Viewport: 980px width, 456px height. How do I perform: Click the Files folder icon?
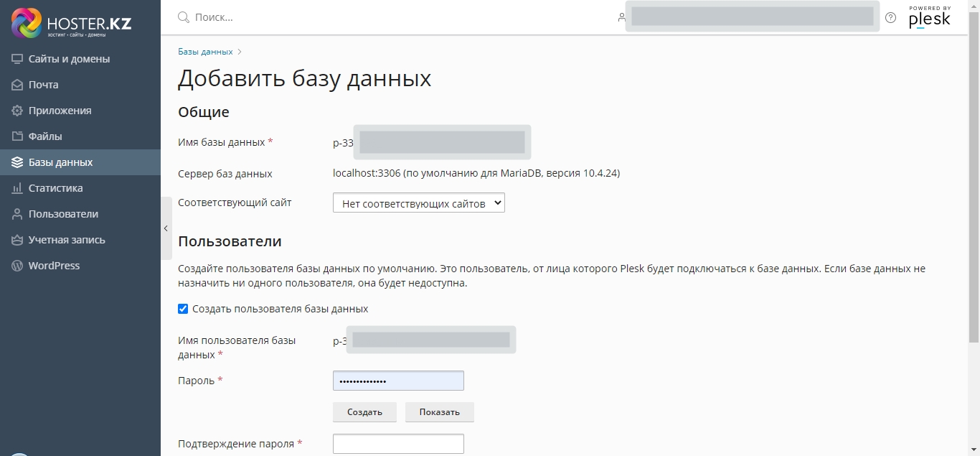pos(17,136)
